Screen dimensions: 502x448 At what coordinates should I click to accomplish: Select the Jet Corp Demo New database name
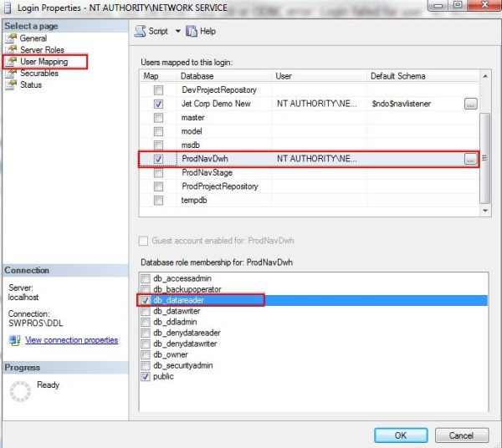pos(216,104)
